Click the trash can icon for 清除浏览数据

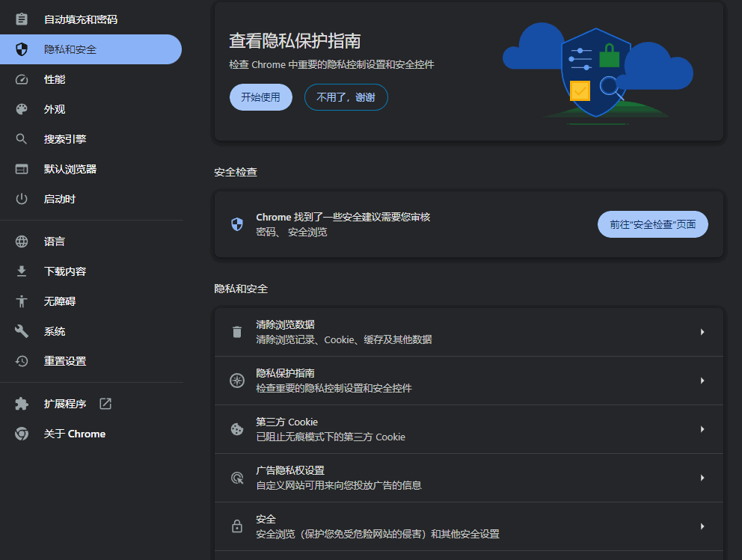237,332
